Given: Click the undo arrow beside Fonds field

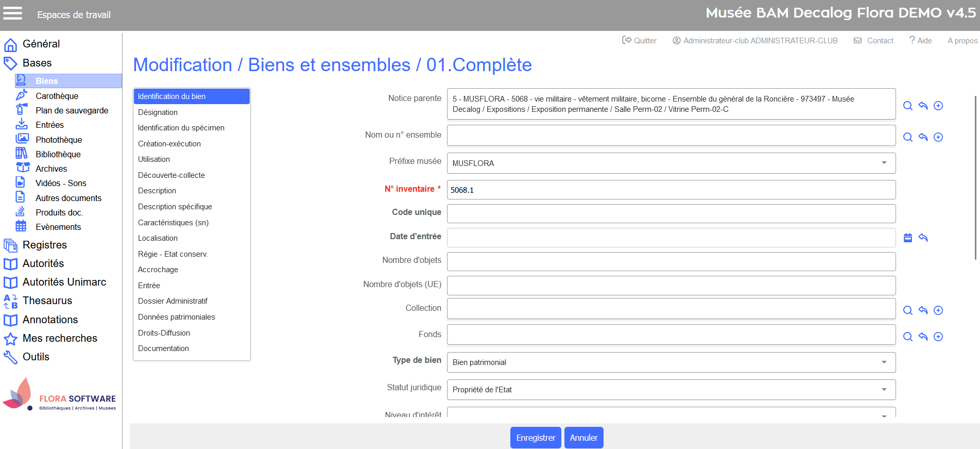Looking at the screenshot, I should click(x=923, y=337).
